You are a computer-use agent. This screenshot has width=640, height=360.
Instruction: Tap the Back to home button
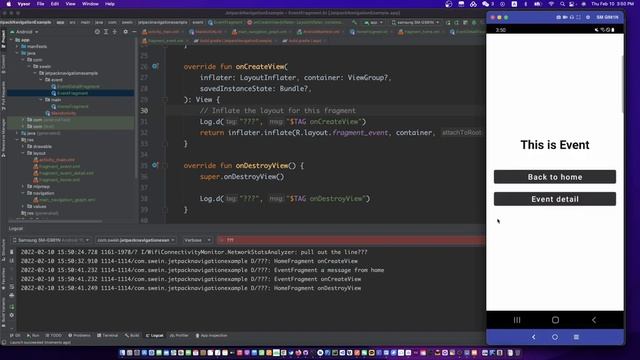[555, 177]
